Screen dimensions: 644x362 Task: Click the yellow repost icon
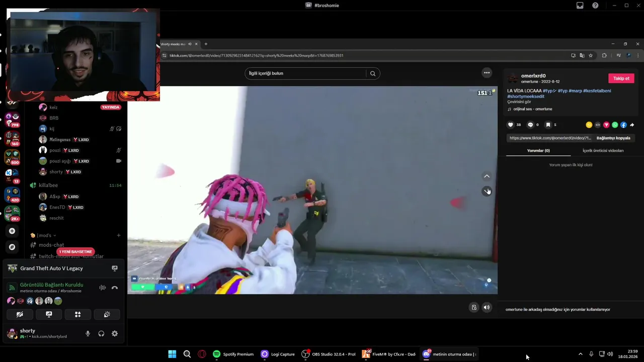[589, 125]
